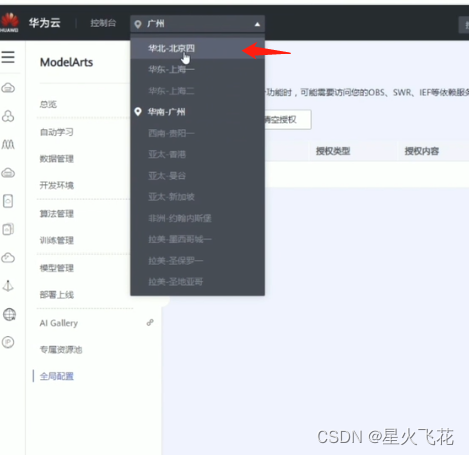
Task: Open AI Gallery in sidebar
Action: tap(59, 323)
